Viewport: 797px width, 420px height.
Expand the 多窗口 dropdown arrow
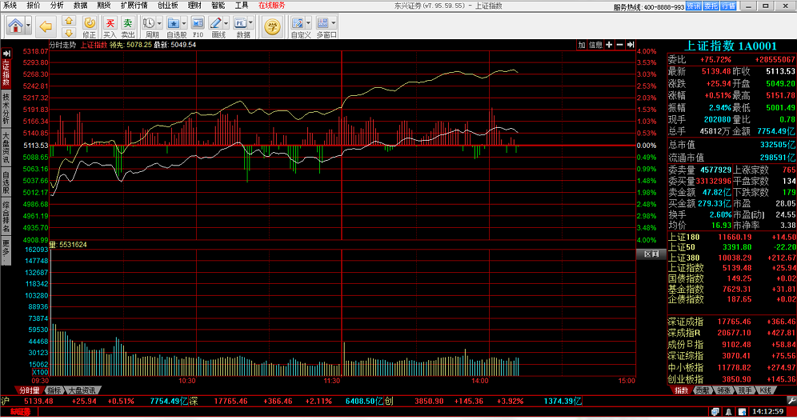tap(333, 23)
